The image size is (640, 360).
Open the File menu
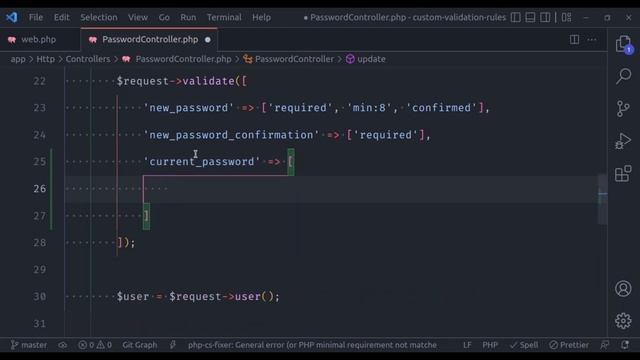[36, 17]
